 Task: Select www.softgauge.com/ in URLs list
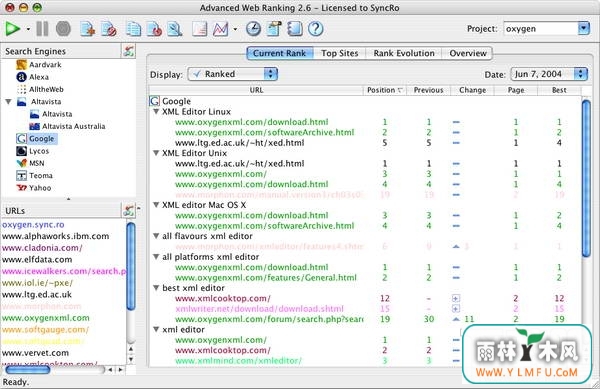(45, 329)
